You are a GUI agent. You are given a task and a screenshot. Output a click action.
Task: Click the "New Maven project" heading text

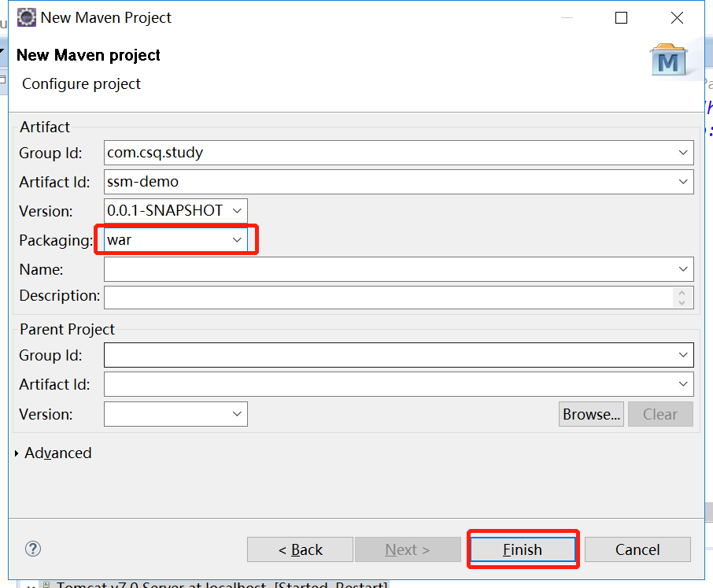click(x=88, y=55)
